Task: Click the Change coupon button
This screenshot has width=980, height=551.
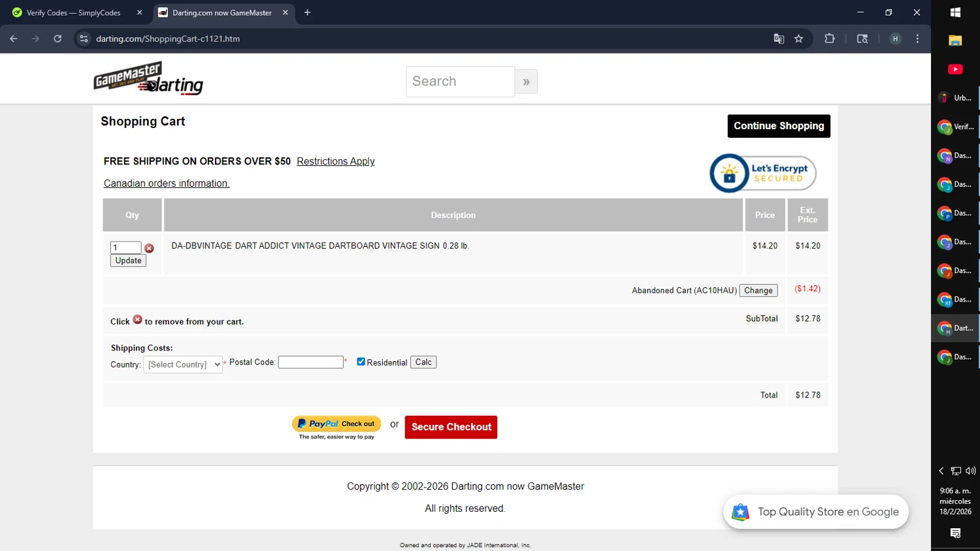Action: (x=758, y=291)
